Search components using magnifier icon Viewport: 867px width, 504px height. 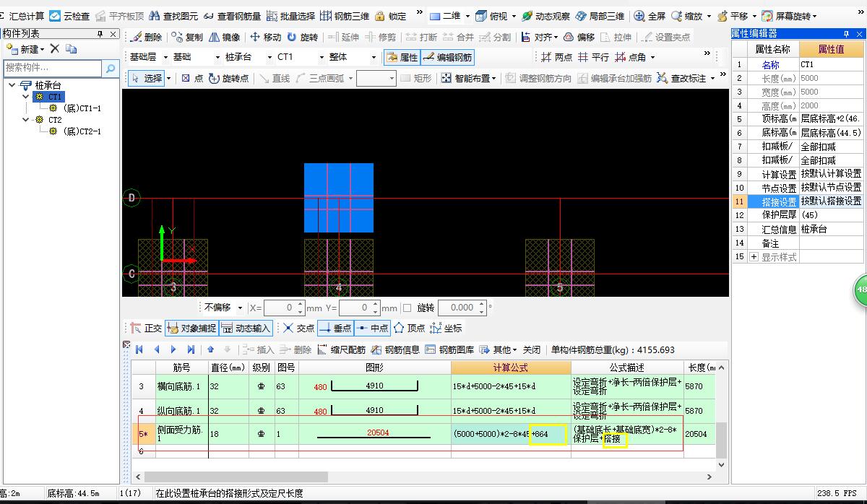tap(111, 69)
